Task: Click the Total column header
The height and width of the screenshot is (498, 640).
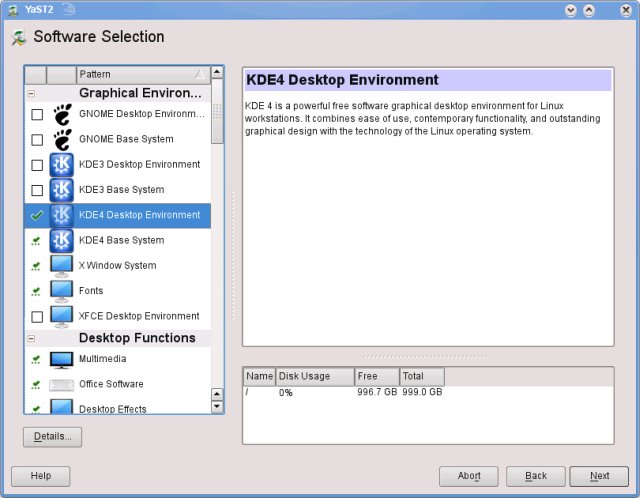Action: coord(422,376)
